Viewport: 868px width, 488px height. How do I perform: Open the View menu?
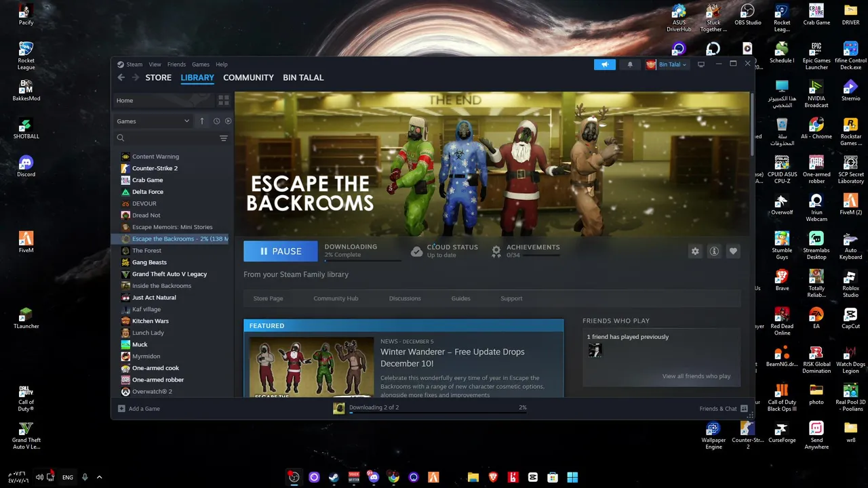click(x=155, y=64)
